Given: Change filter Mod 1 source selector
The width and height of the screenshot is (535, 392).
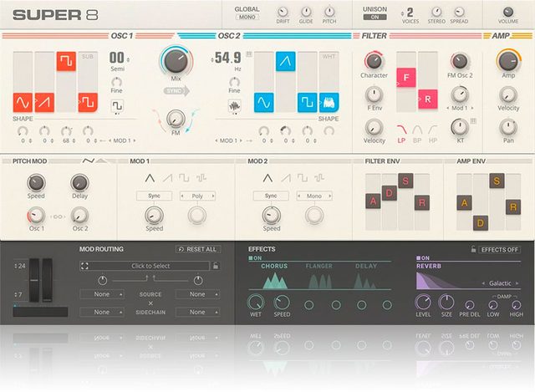Looking at the screenshot, I should (x=460, y=108).
